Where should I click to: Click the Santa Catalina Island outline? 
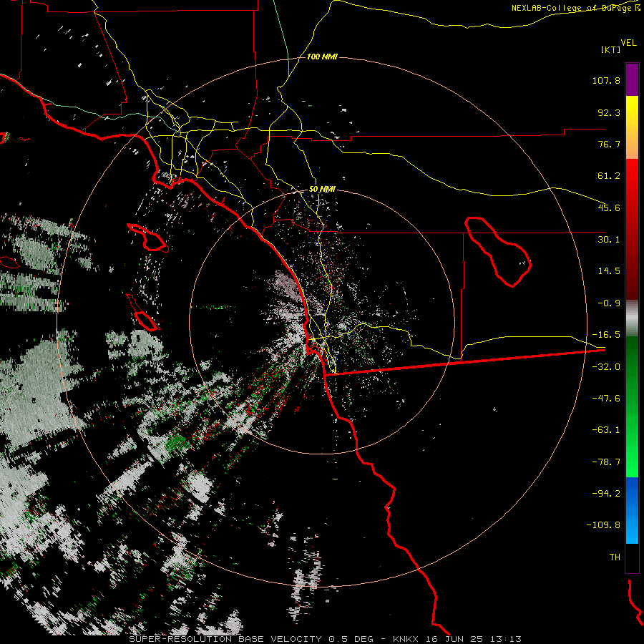click(x=148, y=238)
